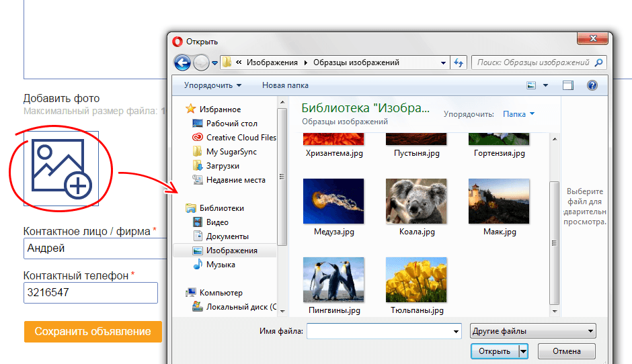The image size is (632, 364).
Task: Click the file list vertical scrollbar
Action: click(x=555, y=222)
